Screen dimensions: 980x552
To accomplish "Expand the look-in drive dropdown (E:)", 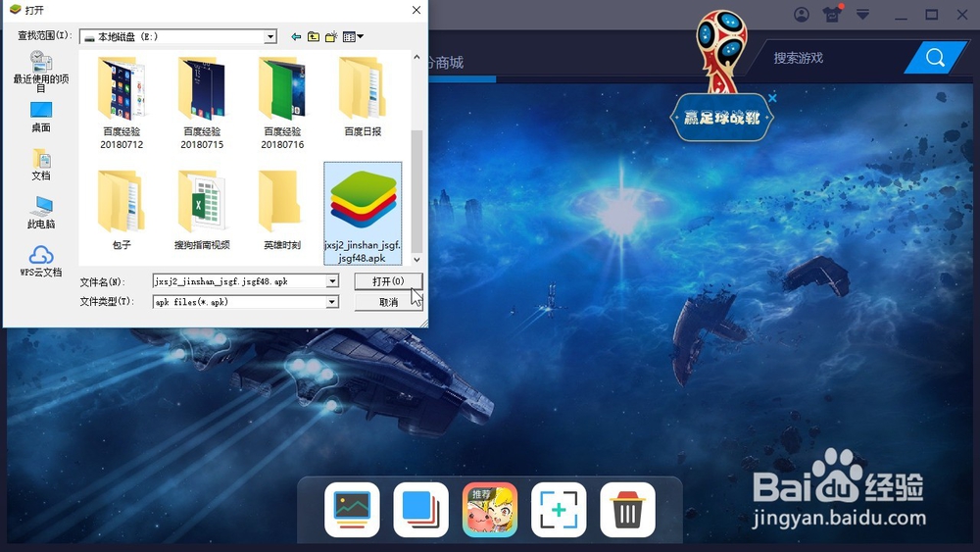I will 270,37.
